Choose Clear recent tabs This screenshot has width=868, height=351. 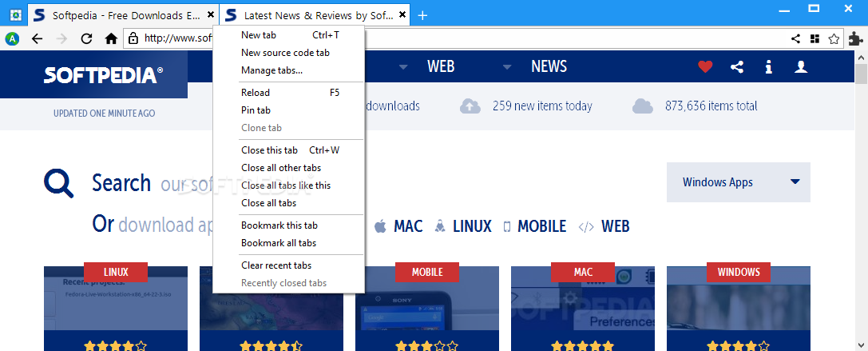(288, 265)
